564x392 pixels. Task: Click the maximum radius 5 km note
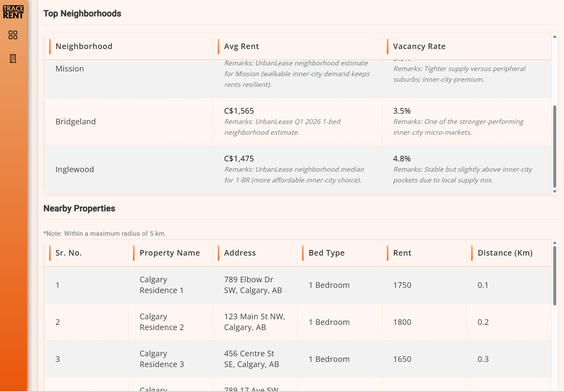tap(105, 234)
